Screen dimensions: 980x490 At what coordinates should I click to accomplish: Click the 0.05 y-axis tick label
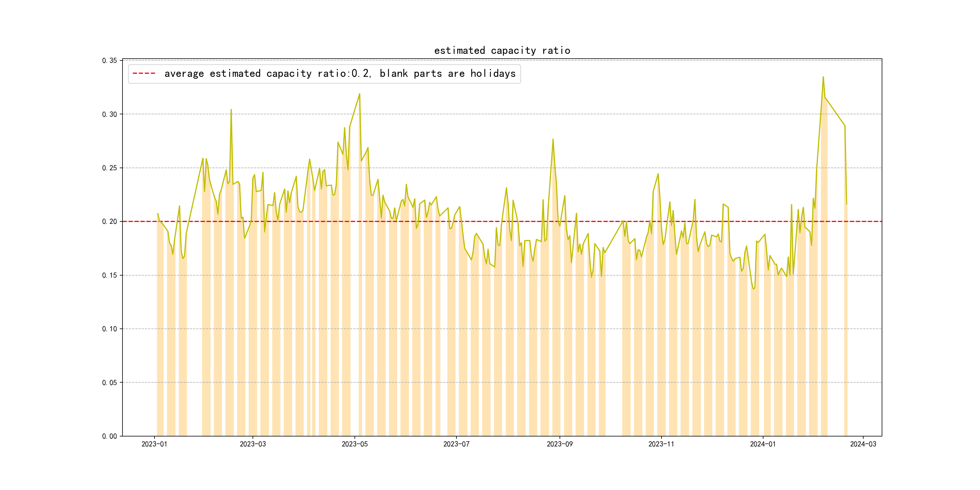point(109,382)
